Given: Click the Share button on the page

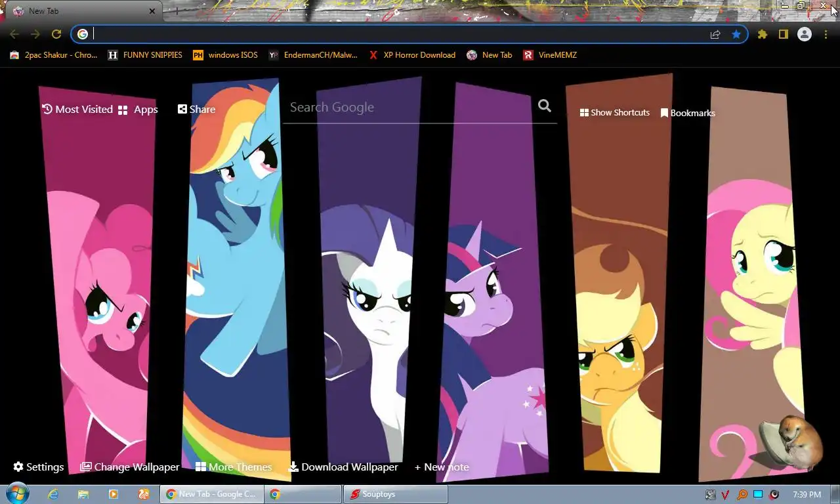Looking at the screenshot, I should click(196, 110).
